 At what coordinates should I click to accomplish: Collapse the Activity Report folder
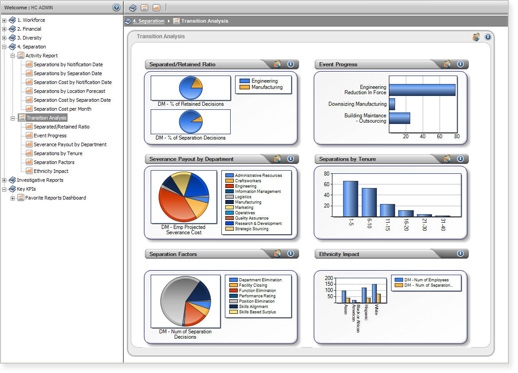[x=12, y=56]
